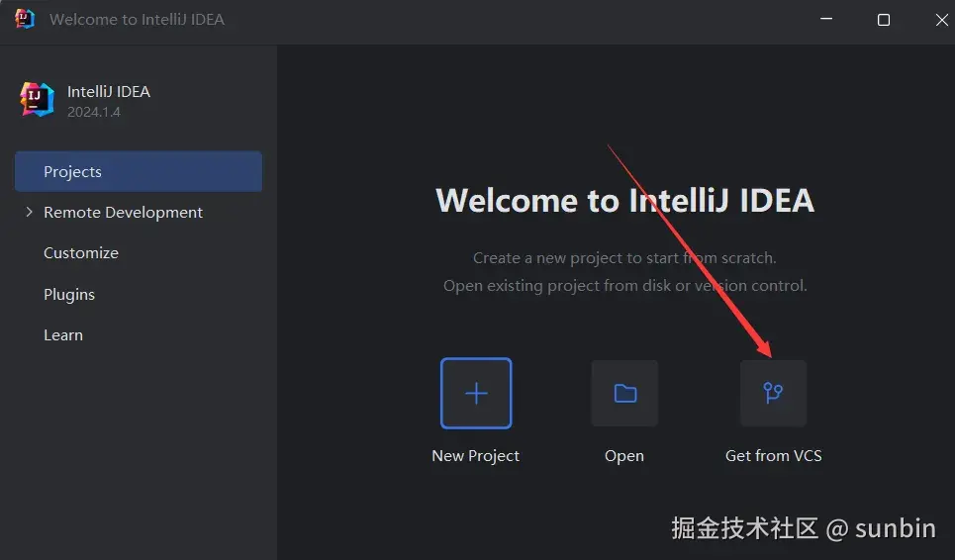Expand the Remote Development chevron
Viewport: 955px width, 560px height.
point(29,212)
